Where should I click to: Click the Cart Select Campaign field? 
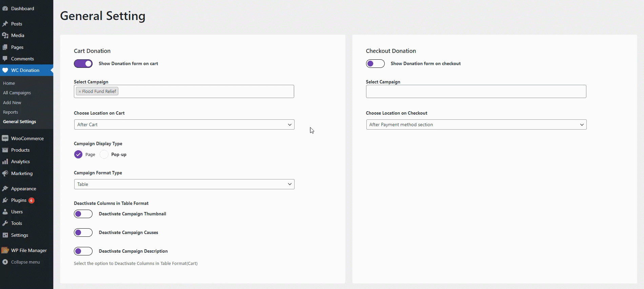point(184,91)
